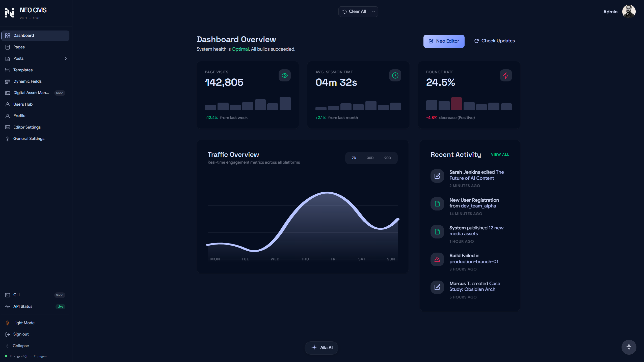Viewport: 644px width, 362px height.
Task: Click the Build Failed warning triangle icon
Action: coord(437,259)
